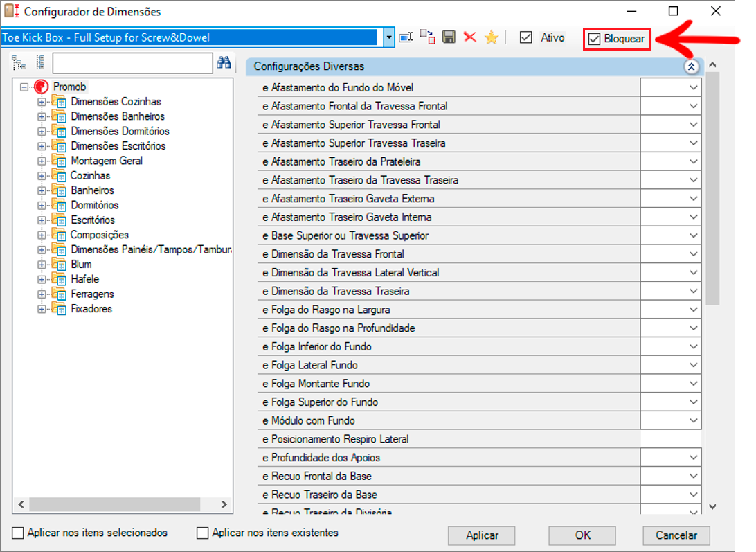Open Profundidade dos Apoios dropdown
This screenshot has width=756, height=552.
point(693,458)
